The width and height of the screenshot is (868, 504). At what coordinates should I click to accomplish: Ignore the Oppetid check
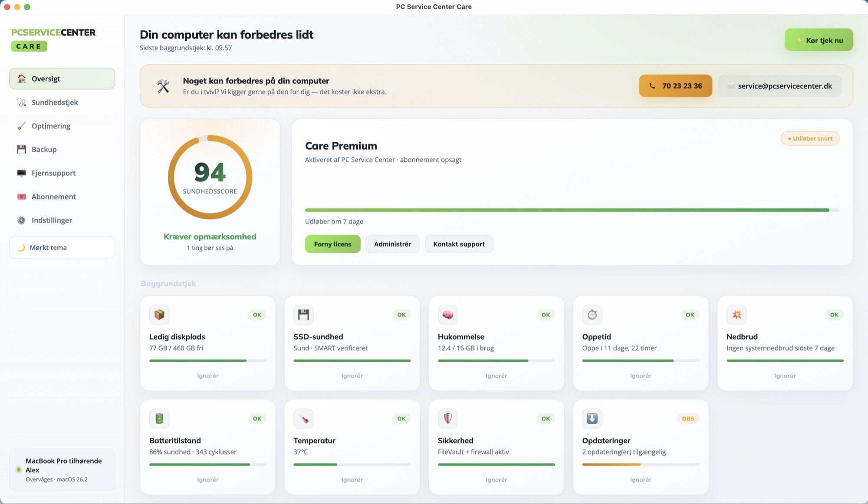[x=641, y=376]
